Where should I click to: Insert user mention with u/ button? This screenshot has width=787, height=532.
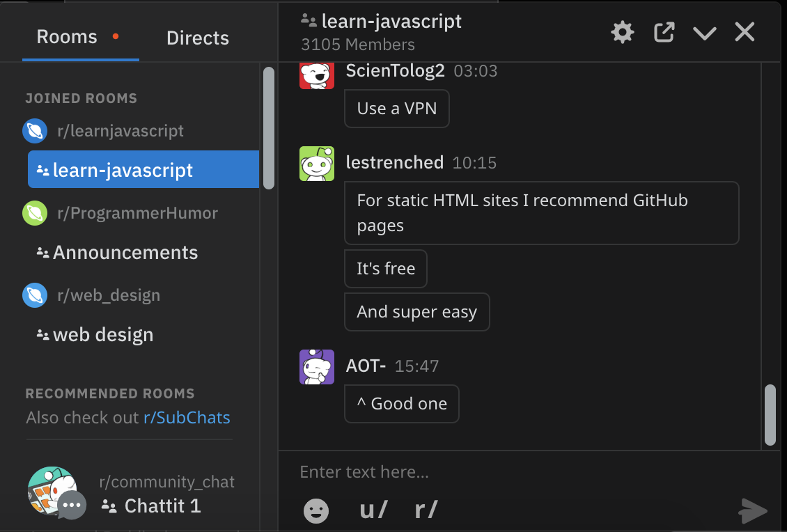point(373,510)
